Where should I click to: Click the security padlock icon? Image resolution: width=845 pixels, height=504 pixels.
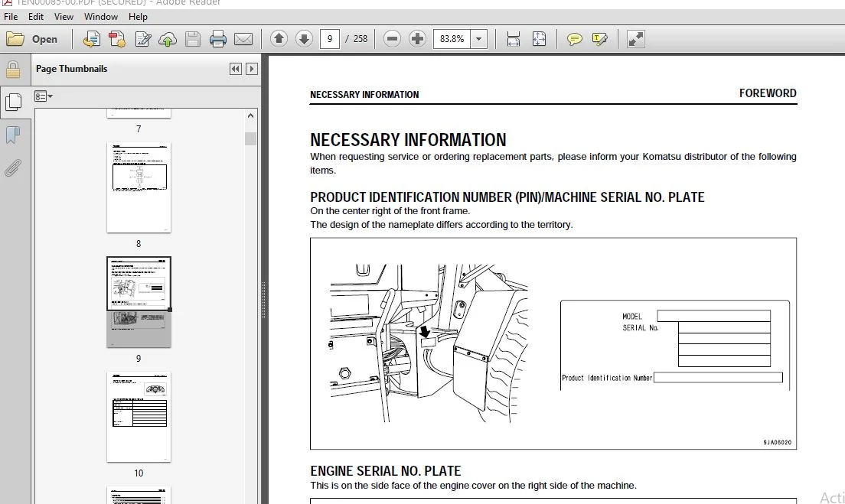[13, 70]
